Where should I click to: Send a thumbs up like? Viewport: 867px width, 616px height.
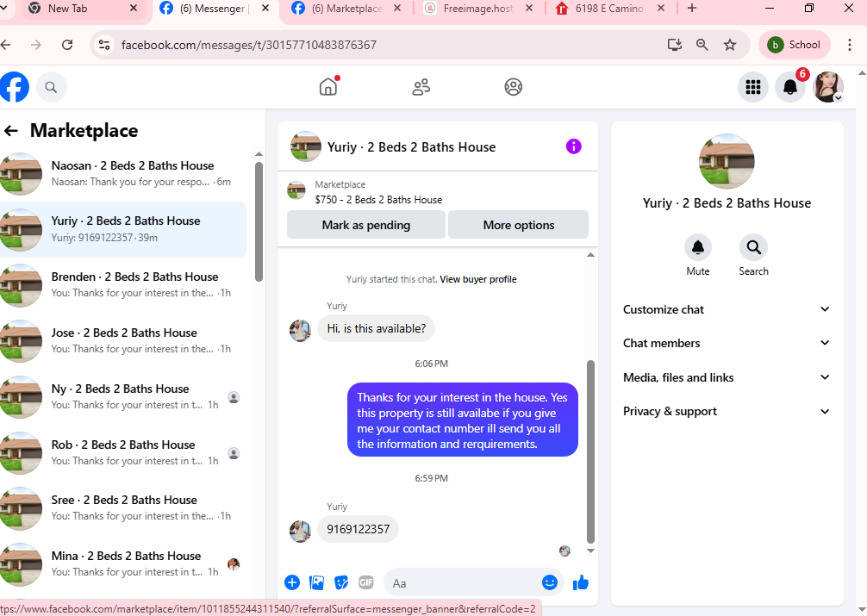coord(581,582)
